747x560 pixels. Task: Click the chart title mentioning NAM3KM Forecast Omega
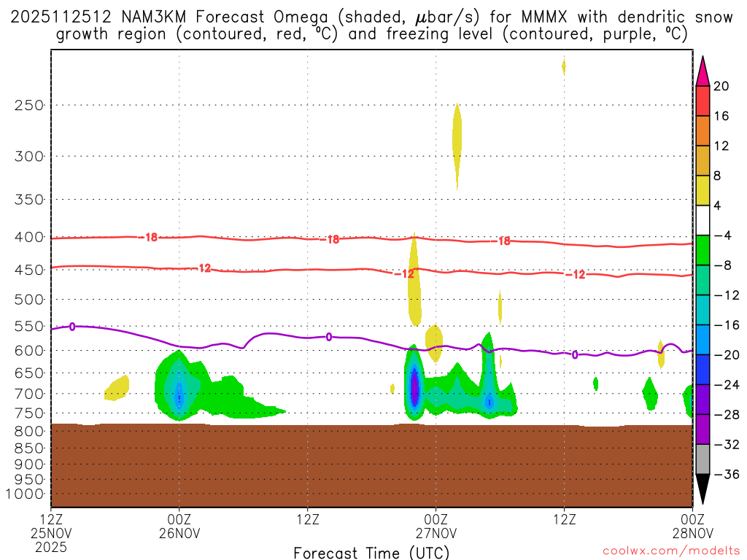[372, 26]
